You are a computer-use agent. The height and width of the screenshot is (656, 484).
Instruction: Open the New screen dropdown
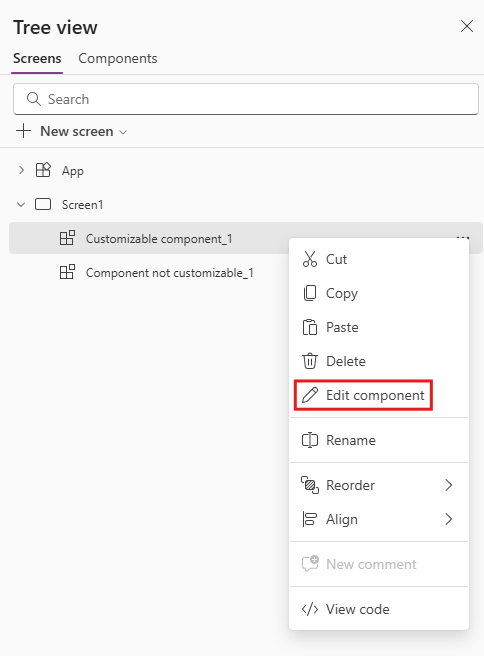pyautogui.click(x=72, y=131)
